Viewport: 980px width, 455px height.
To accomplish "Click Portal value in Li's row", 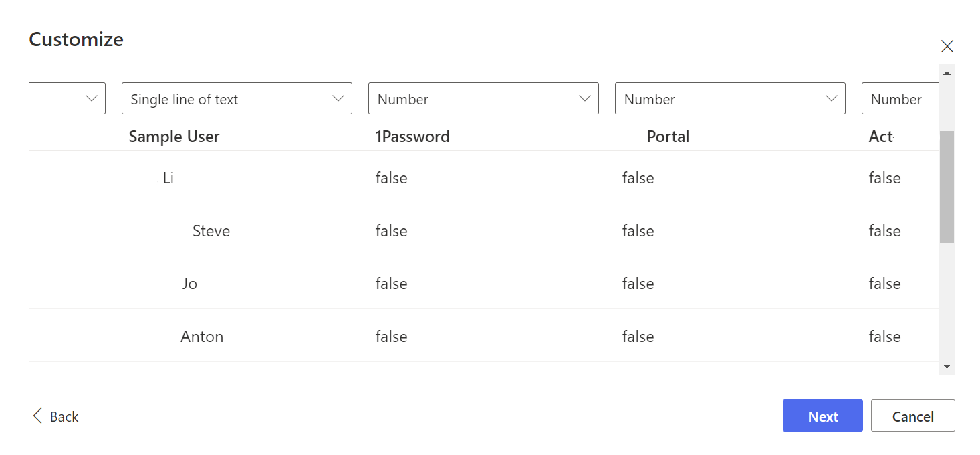I will 638,178.
